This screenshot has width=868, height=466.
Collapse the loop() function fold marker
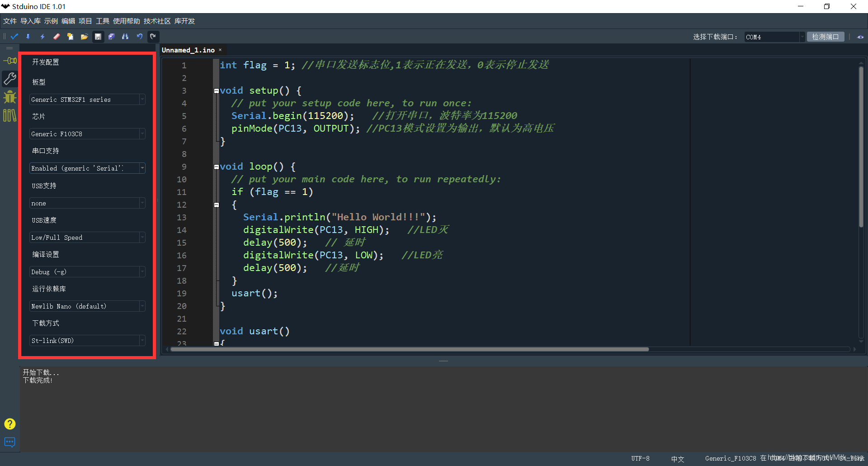(217, 167)
